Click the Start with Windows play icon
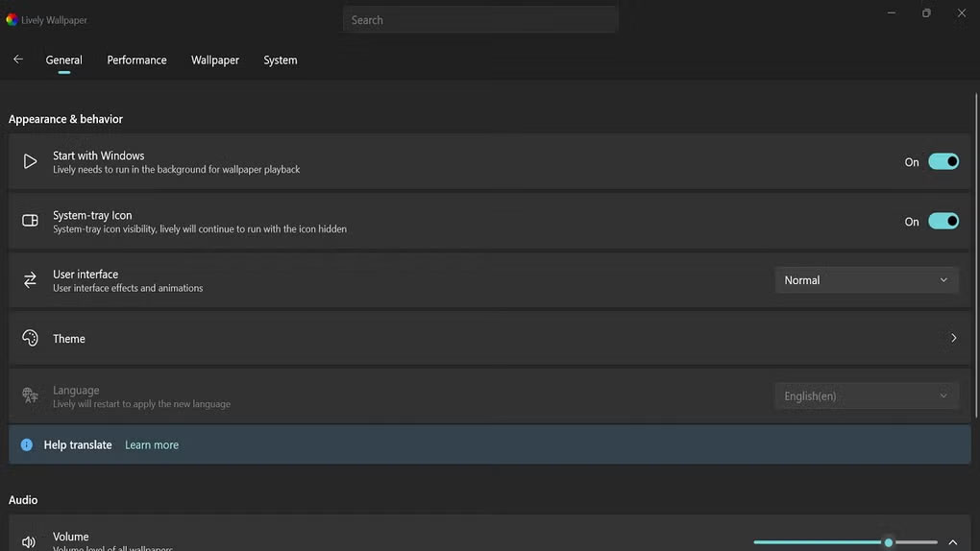The height and width of the screenshot is (551, 980). 30,162
